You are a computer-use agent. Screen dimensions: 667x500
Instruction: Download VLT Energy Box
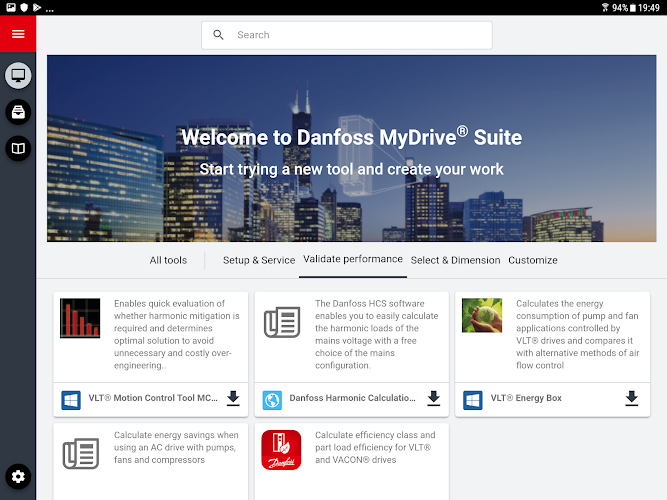click(x=632, y=398)
